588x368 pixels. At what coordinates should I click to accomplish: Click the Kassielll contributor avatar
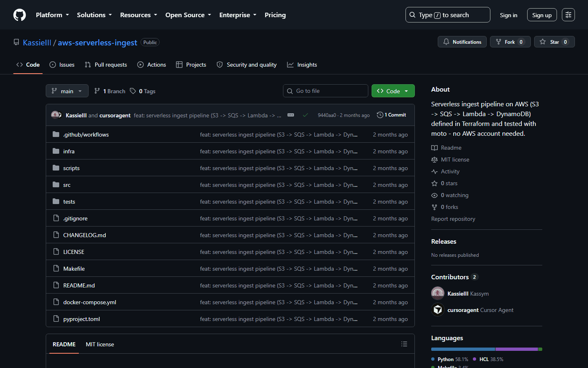(438, 293)
